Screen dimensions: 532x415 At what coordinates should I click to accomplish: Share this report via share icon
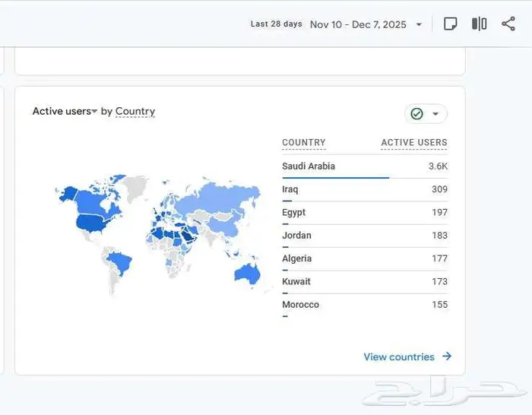508,24
